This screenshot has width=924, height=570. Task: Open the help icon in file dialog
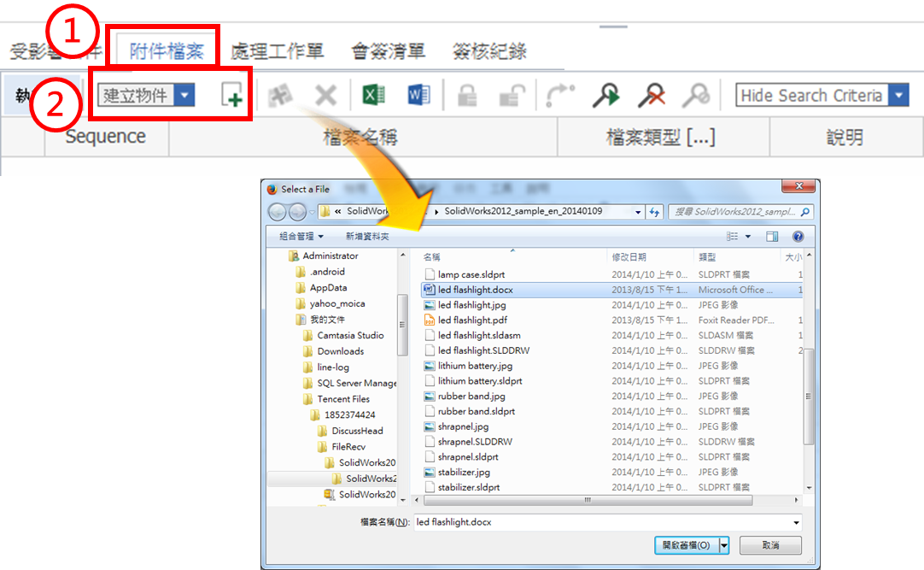click(798, 237)
